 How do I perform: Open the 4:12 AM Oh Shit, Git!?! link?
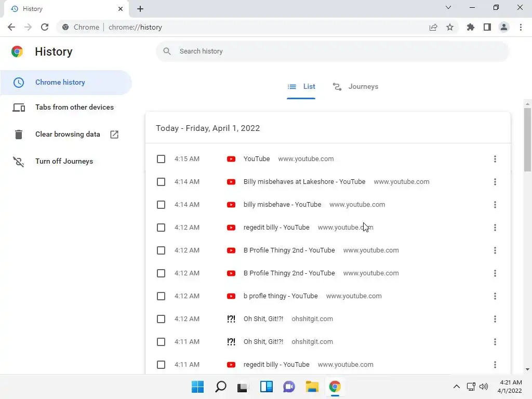click(263, 319)
